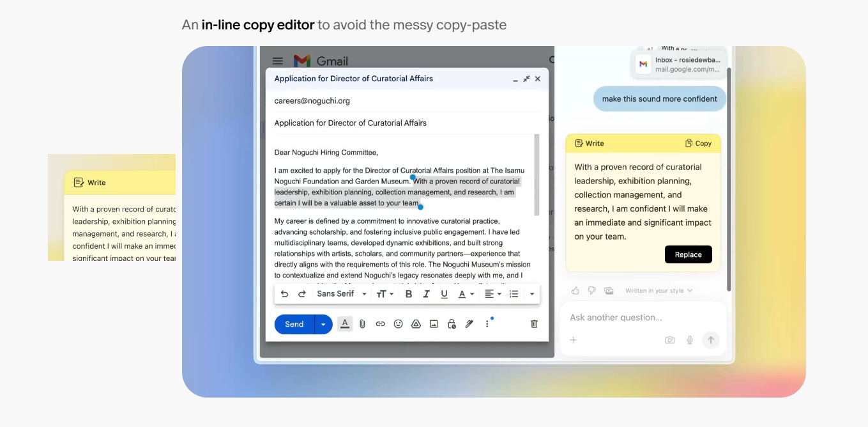Expand the Sans Serif font dropdown

tap(342, 294)
